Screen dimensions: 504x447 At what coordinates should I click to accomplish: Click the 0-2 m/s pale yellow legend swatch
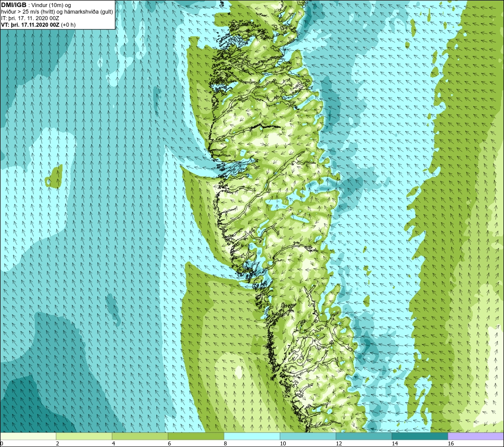coord(28,436)
